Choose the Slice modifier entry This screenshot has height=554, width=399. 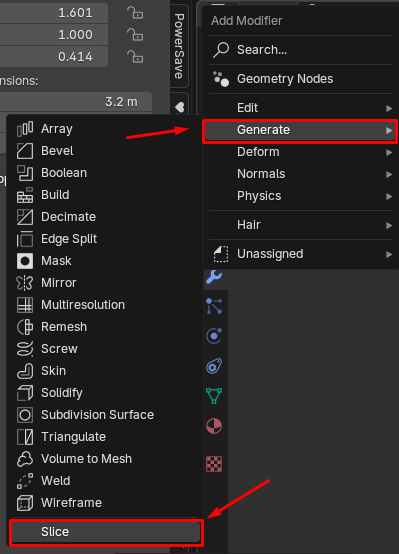[x=106, y=532]
